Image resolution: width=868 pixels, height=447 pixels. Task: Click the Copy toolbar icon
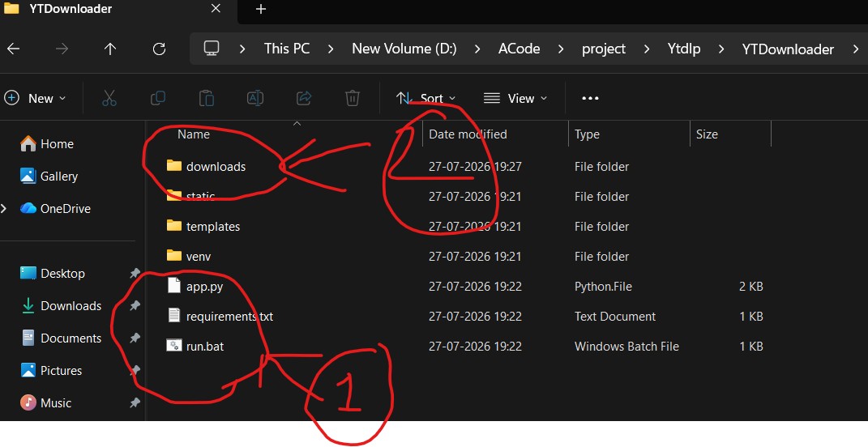(x=158, y=98)
